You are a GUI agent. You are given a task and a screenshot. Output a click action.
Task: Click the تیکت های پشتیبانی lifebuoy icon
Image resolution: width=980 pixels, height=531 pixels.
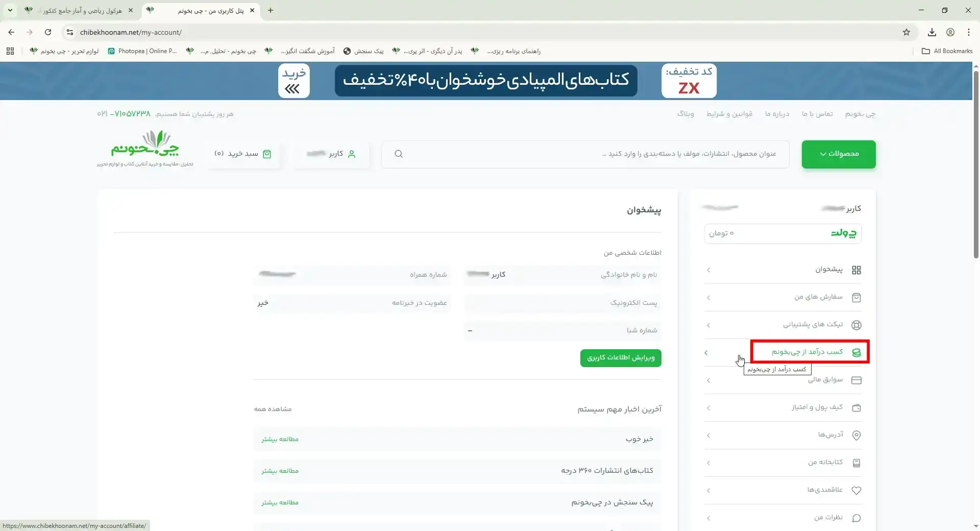(856, 325)
